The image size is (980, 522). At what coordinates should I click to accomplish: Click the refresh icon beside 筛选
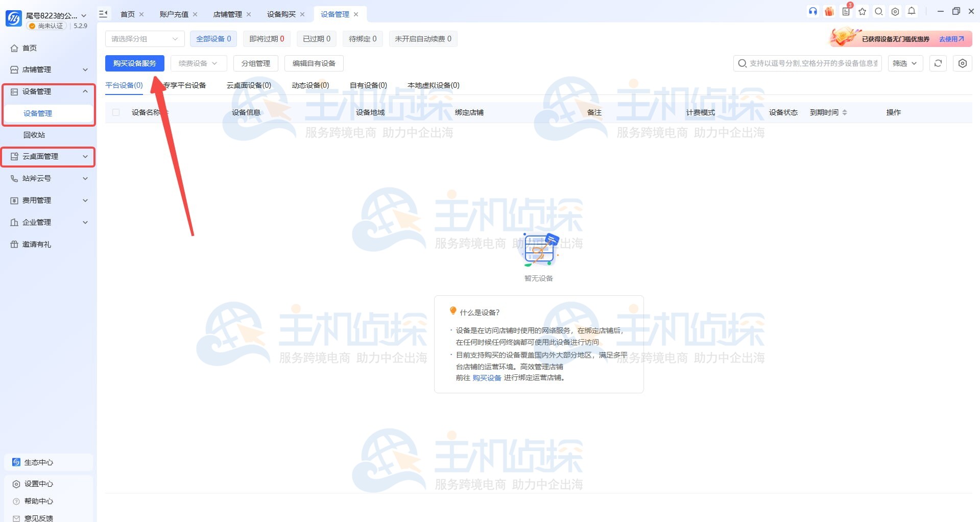point(938,63)
